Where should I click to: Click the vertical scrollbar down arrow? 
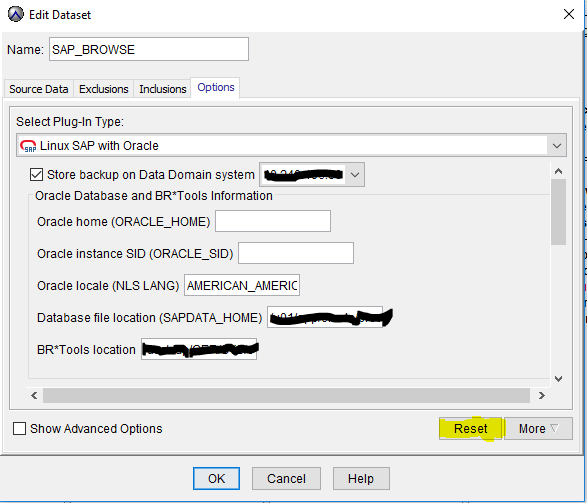(x=558, y=379)
